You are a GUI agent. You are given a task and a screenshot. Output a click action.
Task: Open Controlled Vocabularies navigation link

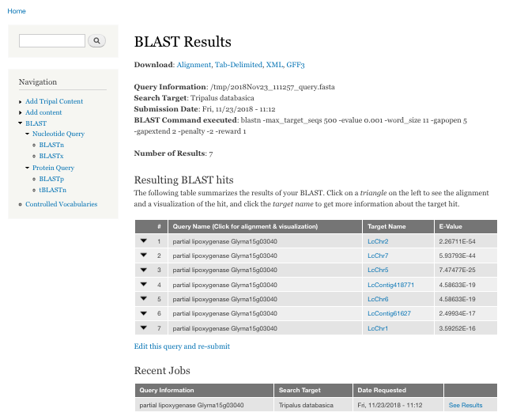(x=61, y=204)
